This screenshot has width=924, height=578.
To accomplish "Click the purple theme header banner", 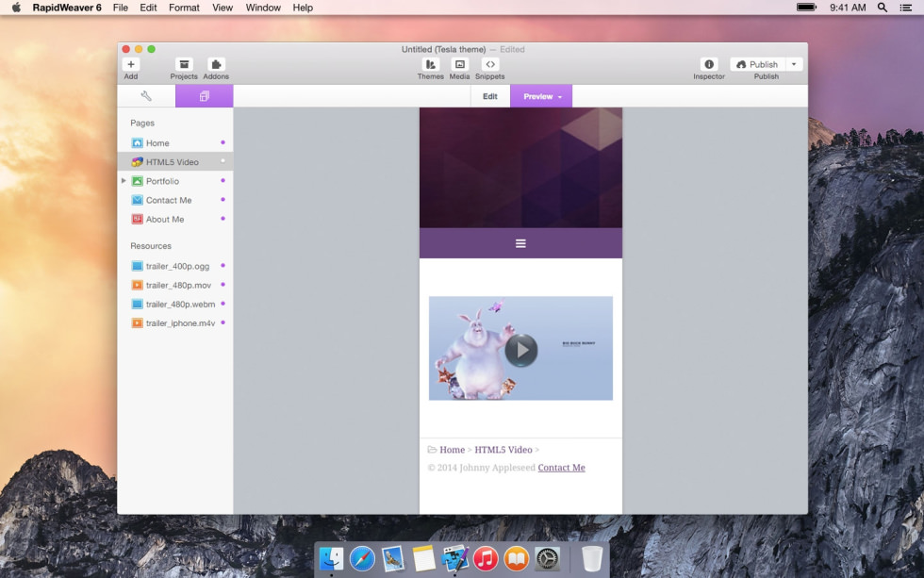I will tap(520, 168).
